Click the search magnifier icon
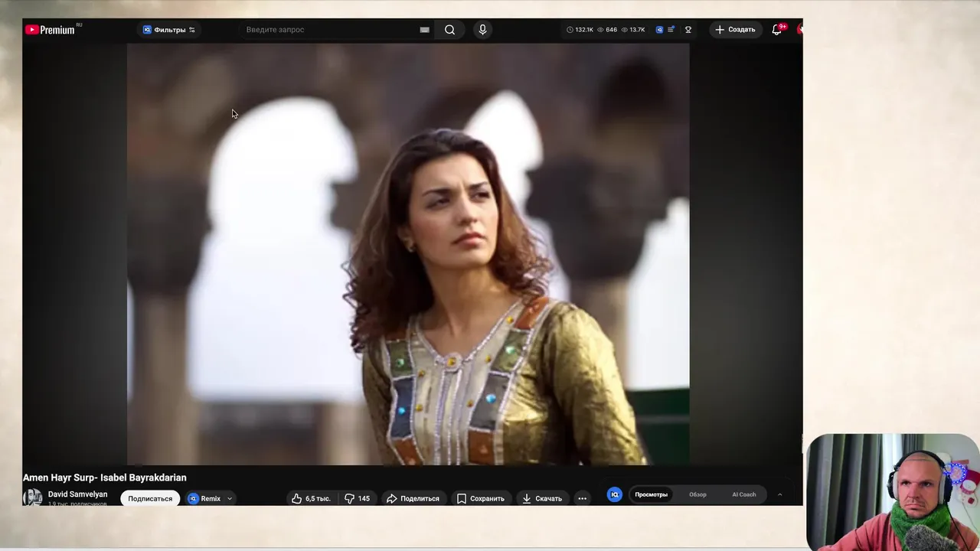 (449, 30)
